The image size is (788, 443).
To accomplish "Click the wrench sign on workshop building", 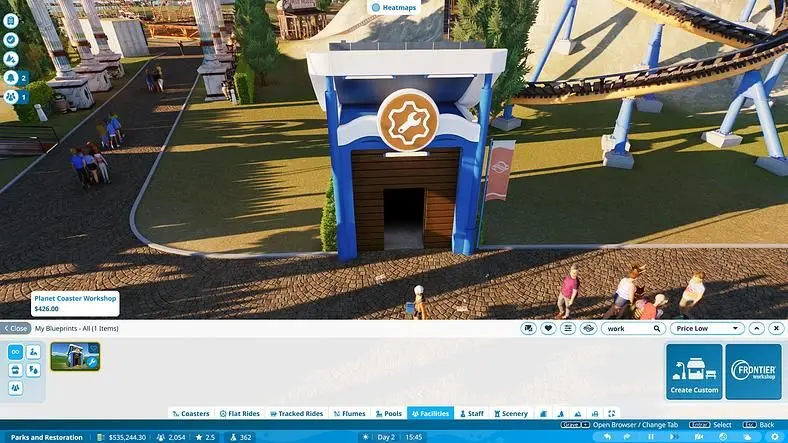I will coord(408,121).
